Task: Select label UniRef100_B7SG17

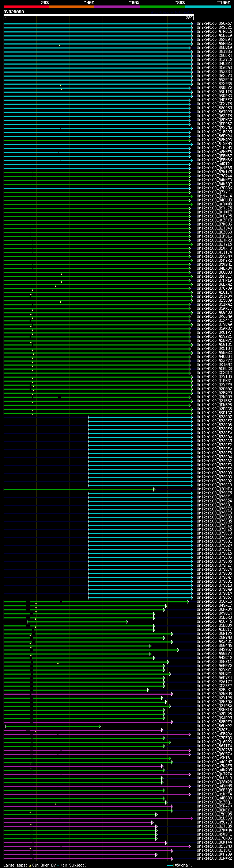Action: tap(214, 549)
